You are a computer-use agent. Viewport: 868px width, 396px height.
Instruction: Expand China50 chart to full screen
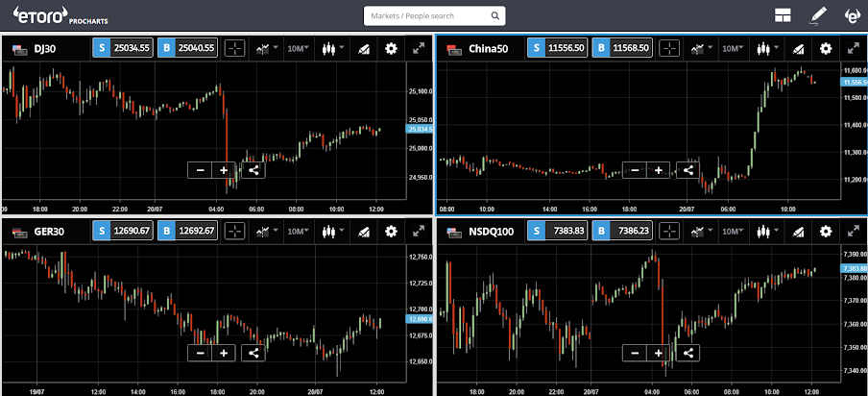click(x=853, y=49)
